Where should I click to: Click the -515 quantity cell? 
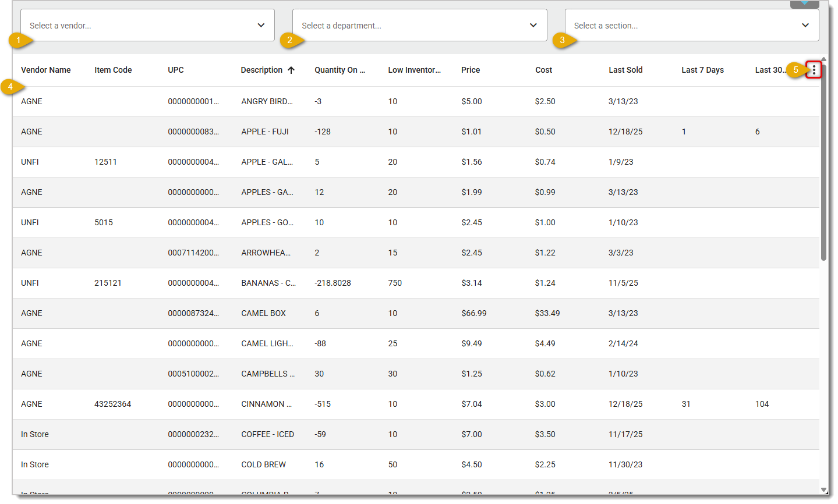click(323, 404)
